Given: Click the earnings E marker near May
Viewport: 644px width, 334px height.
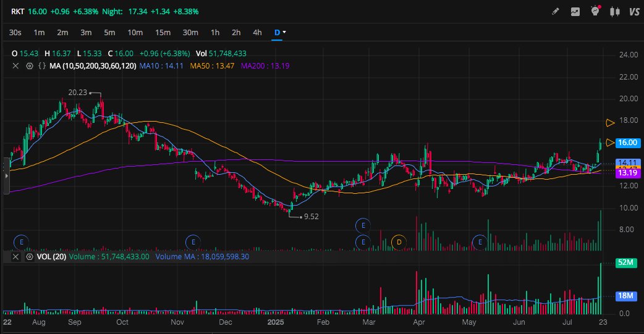Looking at the screenshot, I should pos(480,242).
